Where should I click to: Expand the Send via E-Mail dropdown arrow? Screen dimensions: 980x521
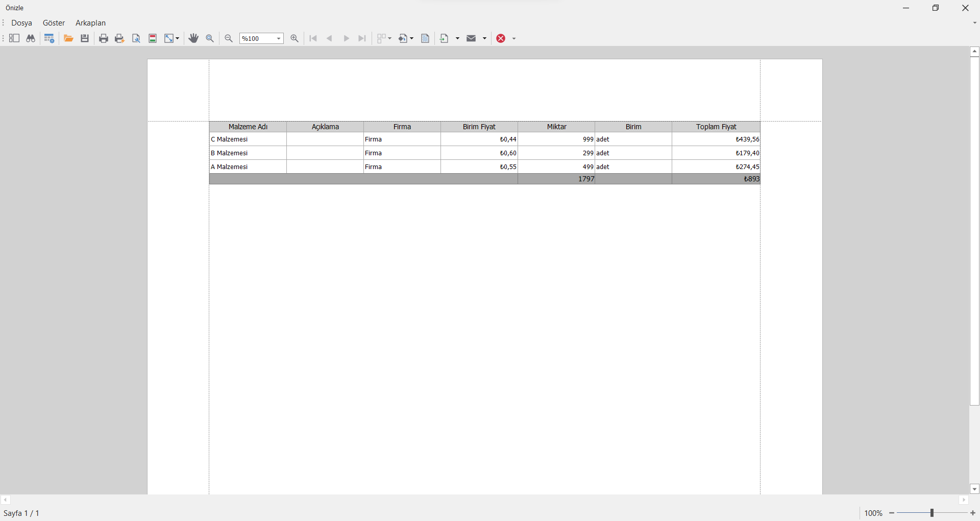click(x=484, y=39)
